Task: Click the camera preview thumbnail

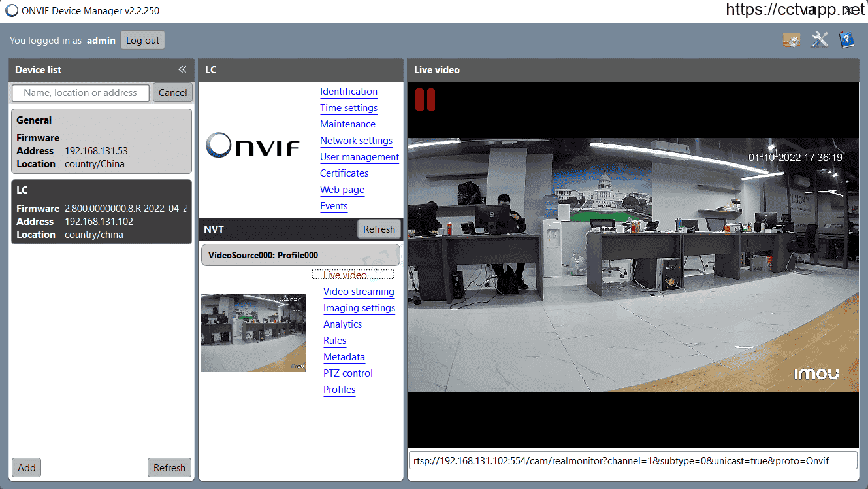Action: pyautogui.click(x=253, y=333)
